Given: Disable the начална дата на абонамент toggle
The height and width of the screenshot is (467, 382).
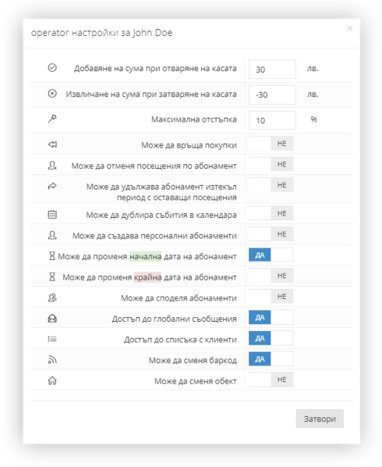Looking at the screenshot, I should [271, 255].
